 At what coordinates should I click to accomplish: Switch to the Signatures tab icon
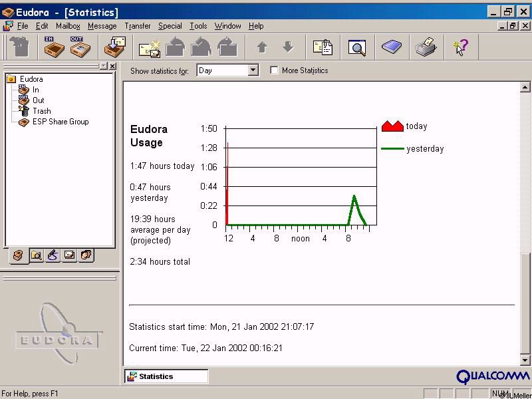(x=53, y=255)
